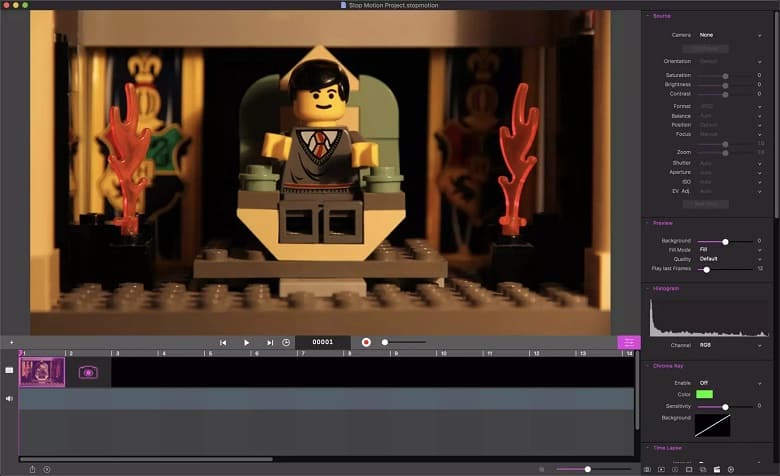
Task: Jump to the first frame
Action: pyautogui.click(x=223, y=342)
